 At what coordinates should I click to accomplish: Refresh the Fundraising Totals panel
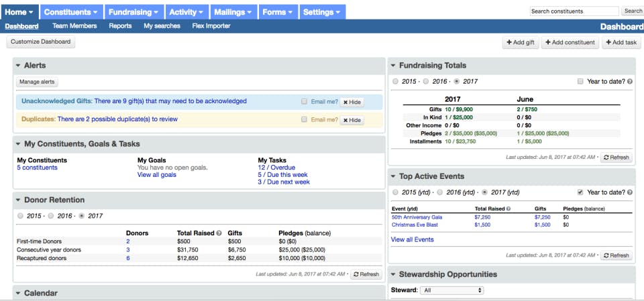click(616, 158)
